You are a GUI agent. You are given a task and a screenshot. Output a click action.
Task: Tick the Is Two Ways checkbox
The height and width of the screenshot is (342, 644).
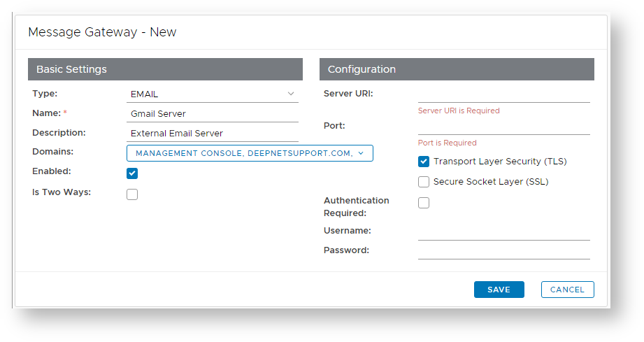(x=132, y=194)
